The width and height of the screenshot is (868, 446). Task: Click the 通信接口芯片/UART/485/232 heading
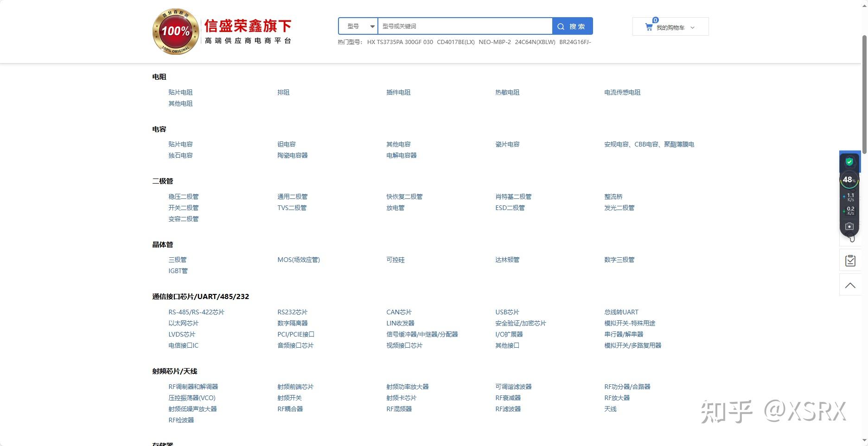(x=200, y=297)
